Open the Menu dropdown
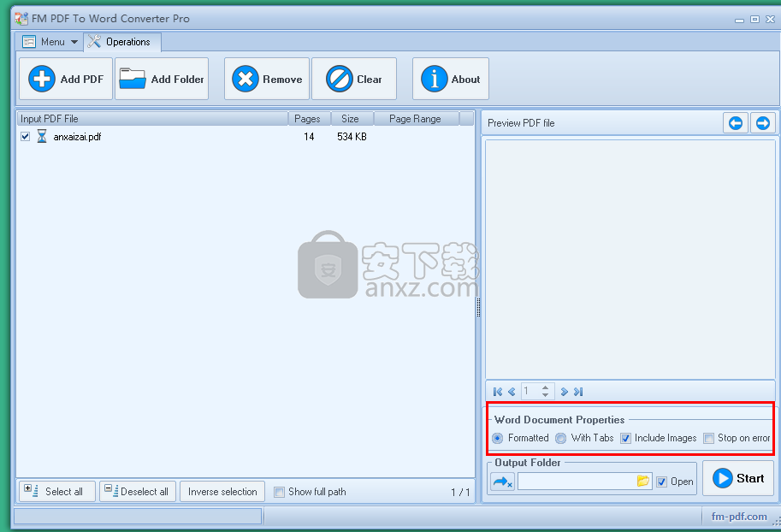781x532 pixels. click(x=50, y=42)
